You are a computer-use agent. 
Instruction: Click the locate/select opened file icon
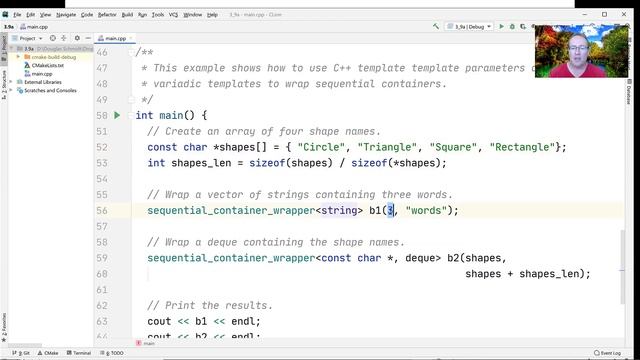(53, 38)
